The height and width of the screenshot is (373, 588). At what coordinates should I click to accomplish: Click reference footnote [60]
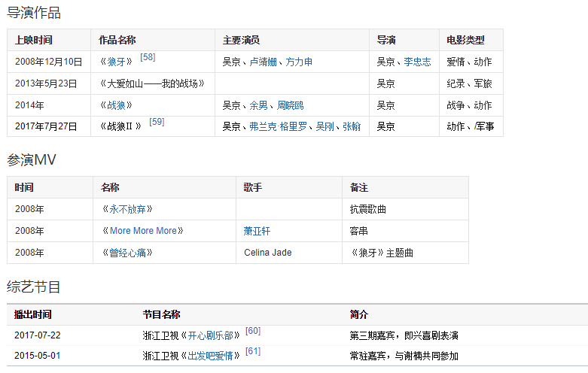[253, 331]
